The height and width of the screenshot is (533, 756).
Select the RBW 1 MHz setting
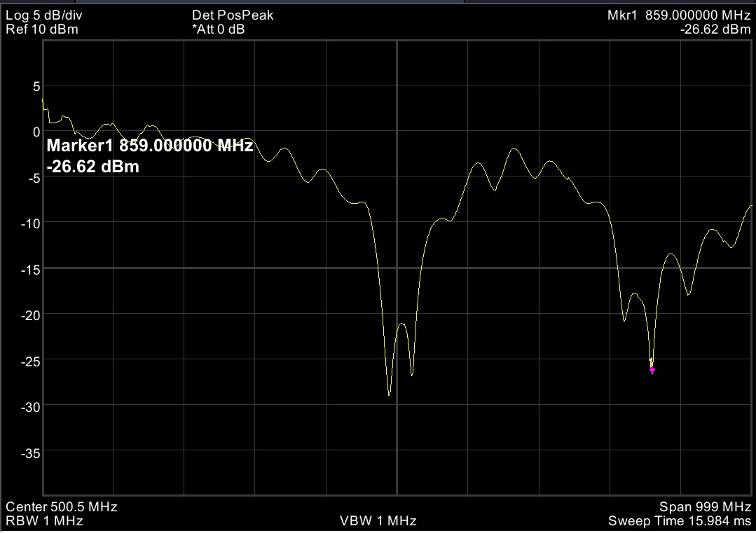click(x=45, y=520)
